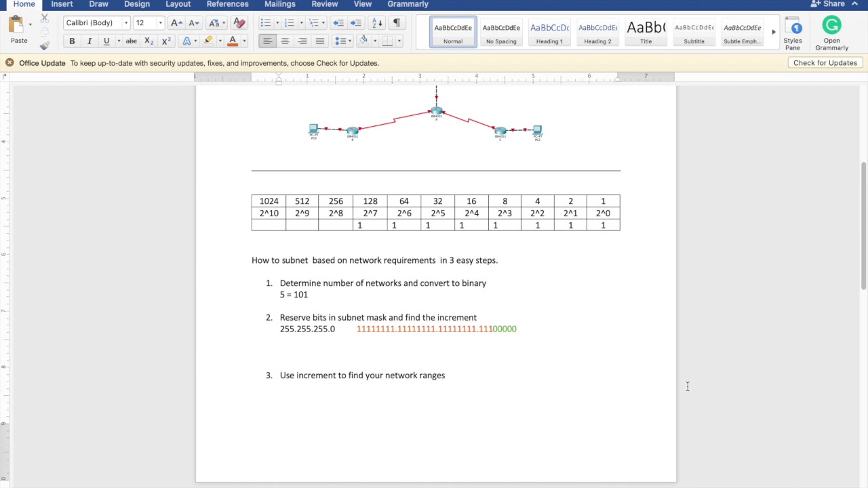Apply the Heading 1 style

[x=549, y=32]
